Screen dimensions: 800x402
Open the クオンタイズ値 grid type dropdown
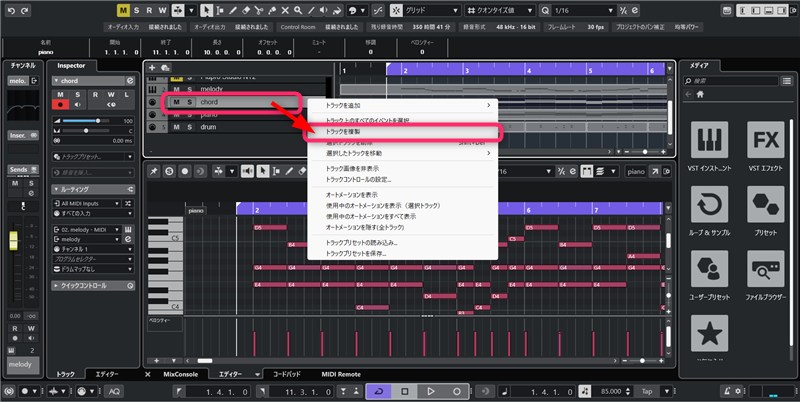(500, 10)
